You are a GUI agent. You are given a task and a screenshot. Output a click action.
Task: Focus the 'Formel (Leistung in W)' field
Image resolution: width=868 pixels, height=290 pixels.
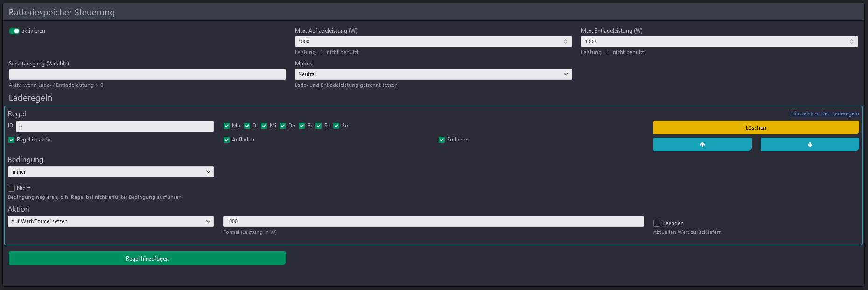pos(433,221)
